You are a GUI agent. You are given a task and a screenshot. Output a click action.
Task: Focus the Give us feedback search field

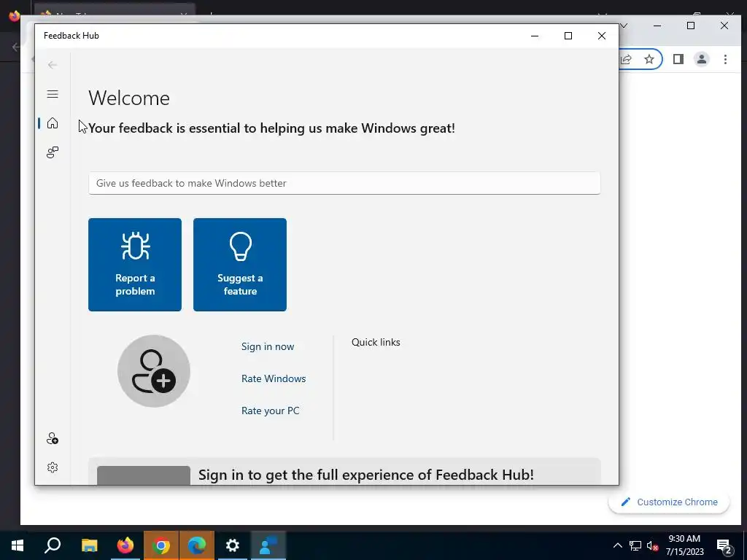[x=344, y=183]
